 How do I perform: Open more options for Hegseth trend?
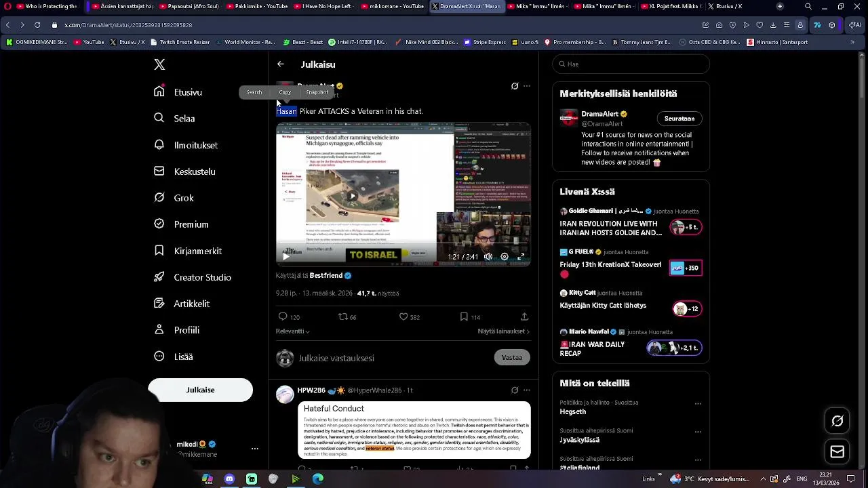click(x=698, y=404)
